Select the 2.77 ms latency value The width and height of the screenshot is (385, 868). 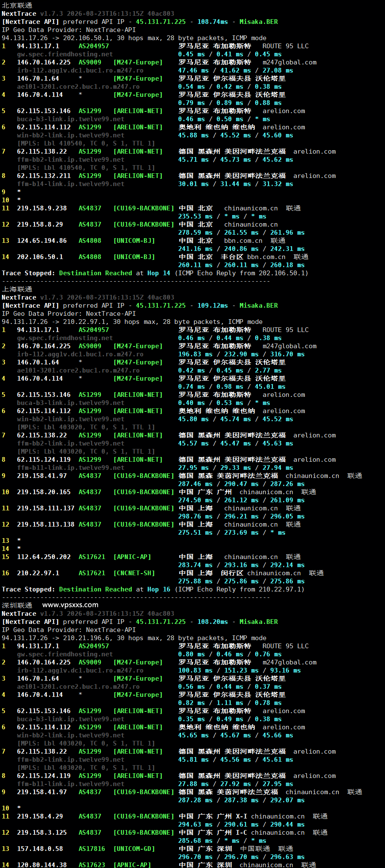pyautogui.click(x=268, y=370)
